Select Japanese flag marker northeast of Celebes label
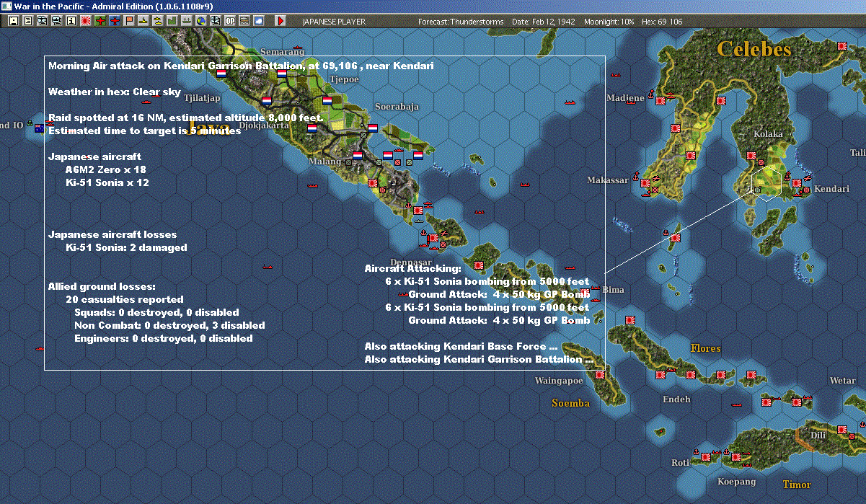 [841, 45]
